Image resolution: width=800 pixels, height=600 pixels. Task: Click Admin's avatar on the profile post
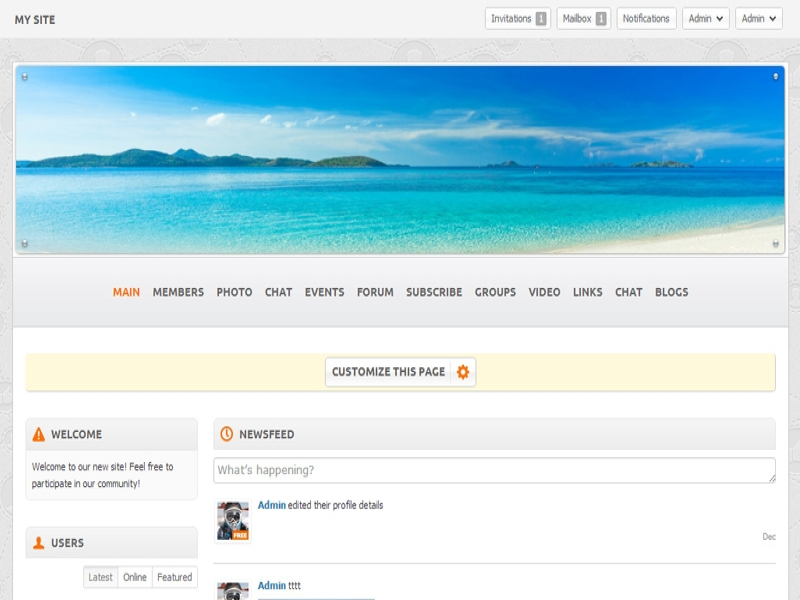(233, 521)
